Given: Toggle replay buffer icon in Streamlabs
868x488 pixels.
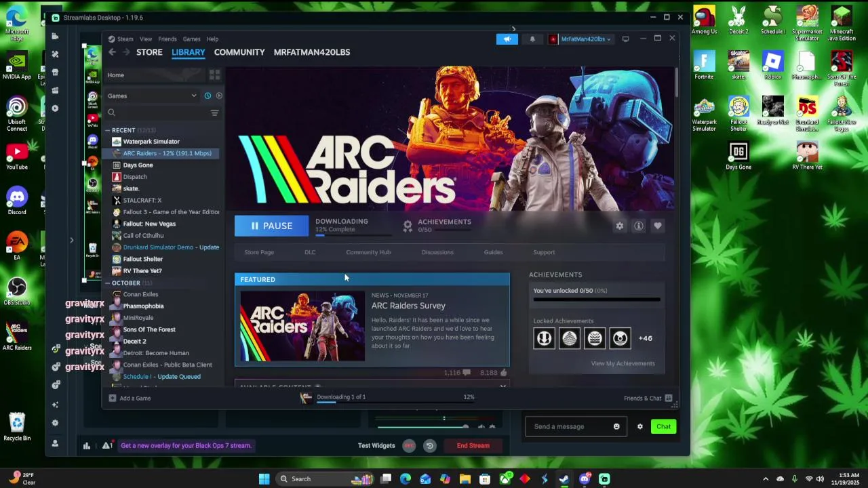Looking at the screenshot, I should coord(429,445).
